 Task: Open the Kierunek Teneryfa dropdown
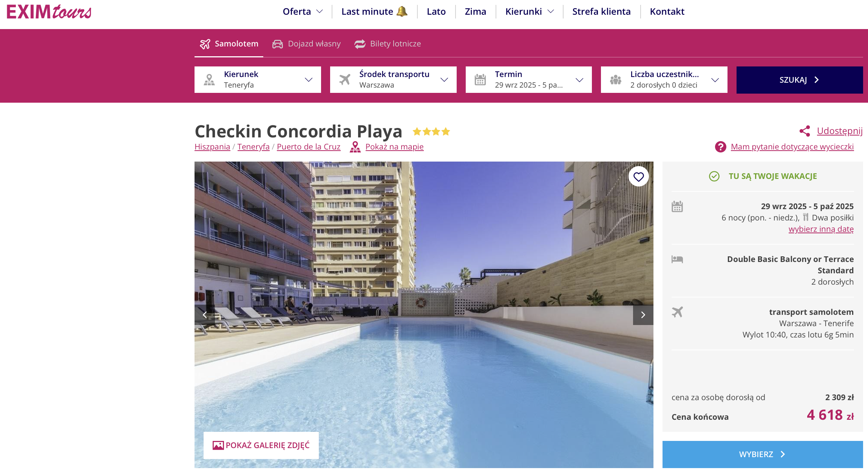click(x=258, y=80)
